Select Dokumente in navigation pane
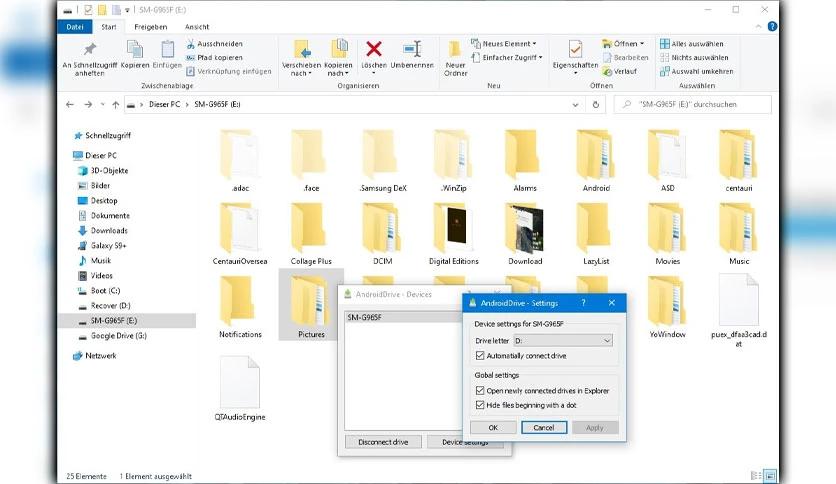Viewport: 836px width, 484px height. click(110, 215)
